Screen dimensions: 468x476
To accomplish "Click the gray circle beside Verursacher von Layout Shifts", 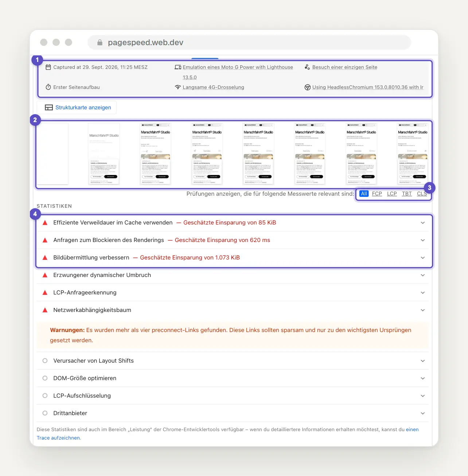I will (x=45, y=361).
